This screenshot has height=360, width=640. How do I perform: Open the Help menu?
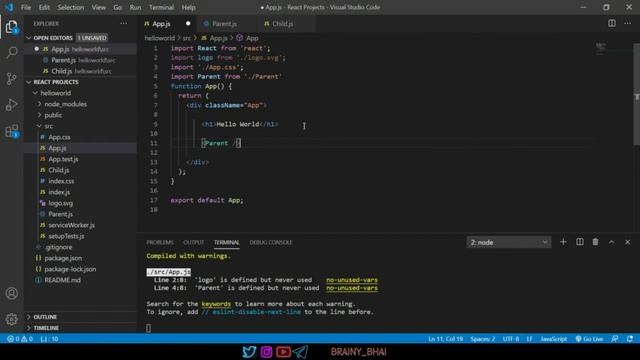[188, 7]
